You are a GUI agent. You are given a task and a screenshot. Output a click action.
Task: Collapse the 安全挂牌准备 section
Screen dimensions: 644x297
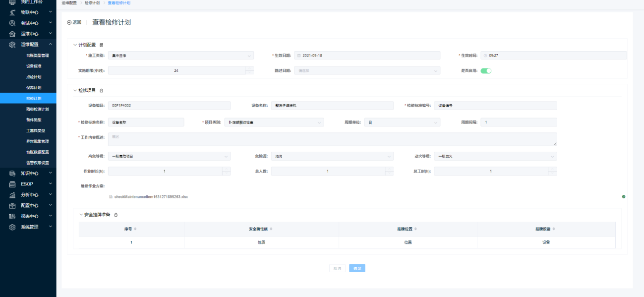click(81, 215)
